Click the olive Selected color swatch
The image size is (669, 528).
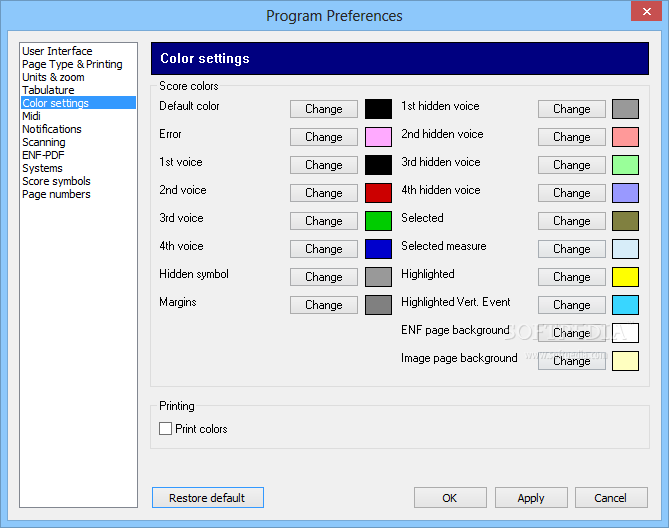tap(625, 221)
